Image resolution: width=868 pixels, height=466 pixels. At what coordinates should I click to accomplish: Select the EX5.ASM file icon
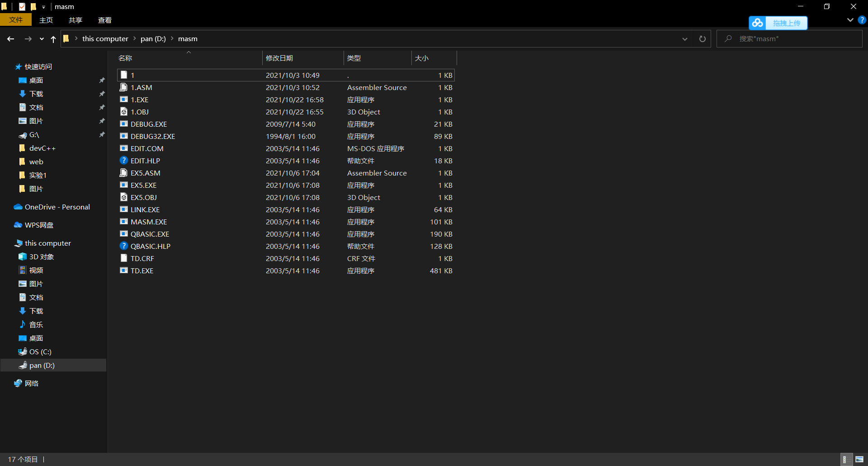click(123, 173)
